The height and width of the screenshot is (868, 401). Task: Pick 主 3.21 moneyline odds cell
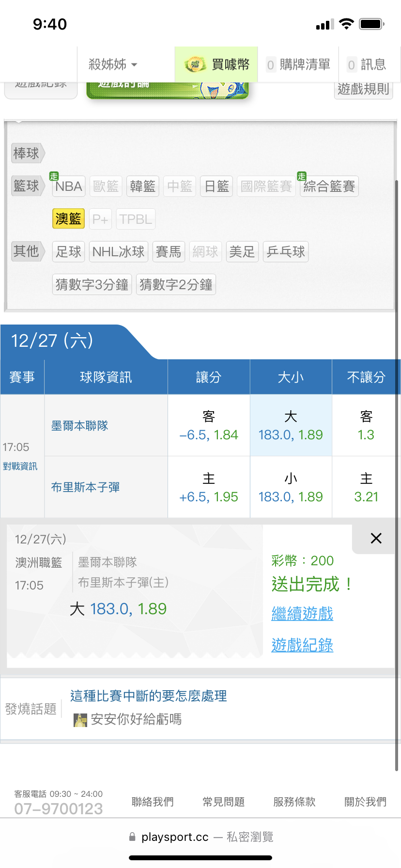(x=366, y=488)
